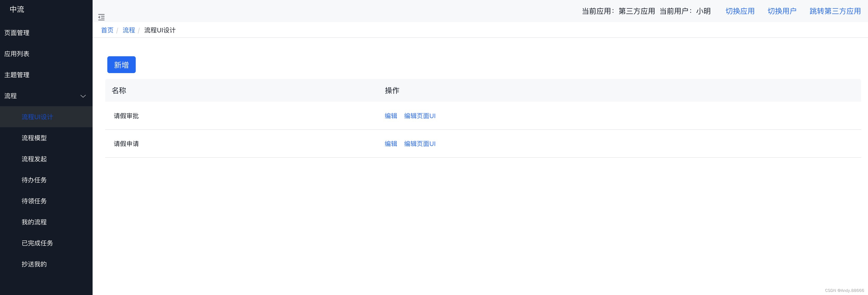868x295 pixels.
Task: Go to 主题管理 menu item
Action: point(17,75)
